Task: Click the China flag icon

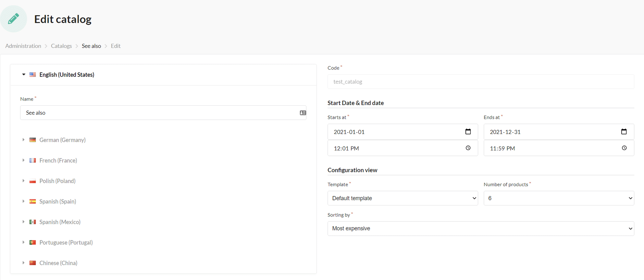Action: [33, 263]
